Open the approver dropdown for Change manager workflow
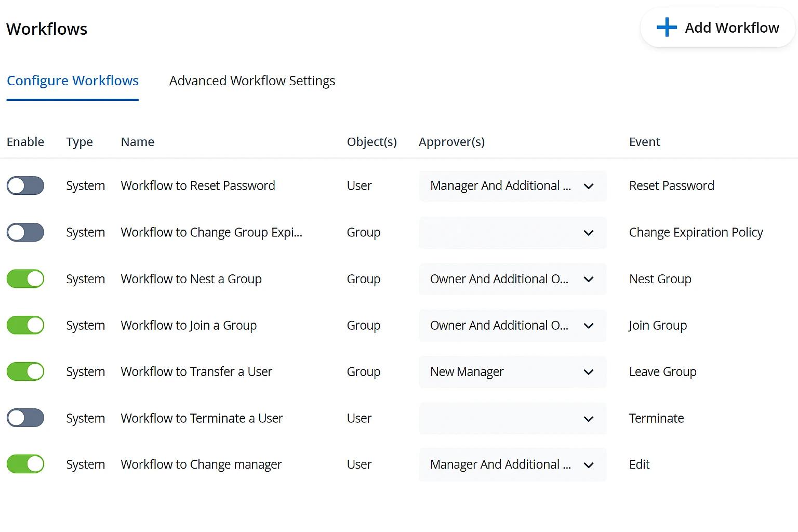This screenshot has width=798, height=532. 589,464
